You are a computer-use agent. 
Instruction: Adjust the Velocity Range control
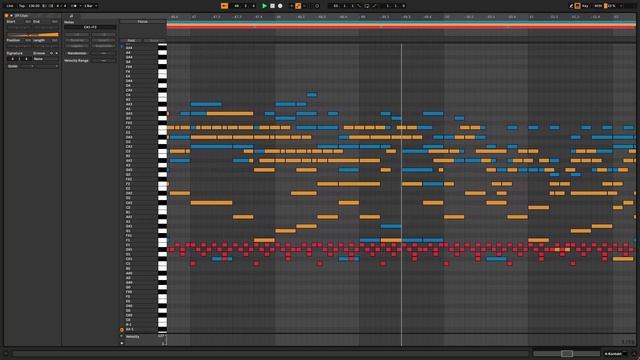click(104, 60)
